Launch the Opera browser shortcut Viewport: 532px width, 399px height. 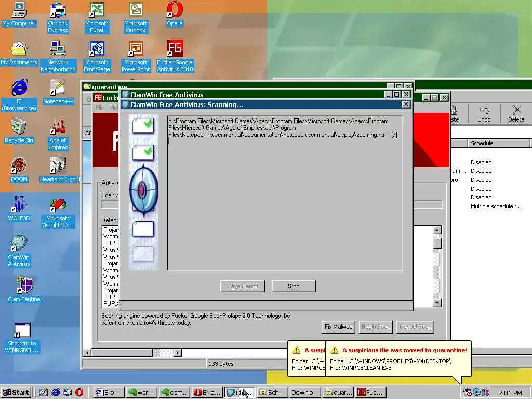[175, 15]
